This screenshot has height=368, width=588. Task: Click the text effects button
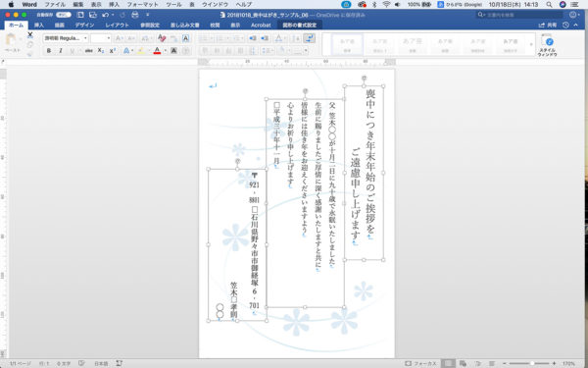[x=126, y=51]
